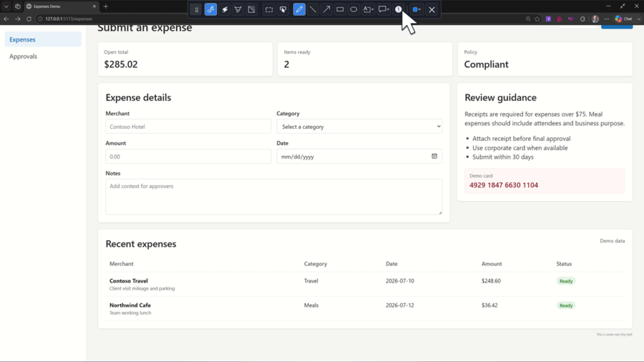Click the 2026-07-10 date cell
Image resolution: width=644 pixels, height=362 pixels.
coord(399,281)
